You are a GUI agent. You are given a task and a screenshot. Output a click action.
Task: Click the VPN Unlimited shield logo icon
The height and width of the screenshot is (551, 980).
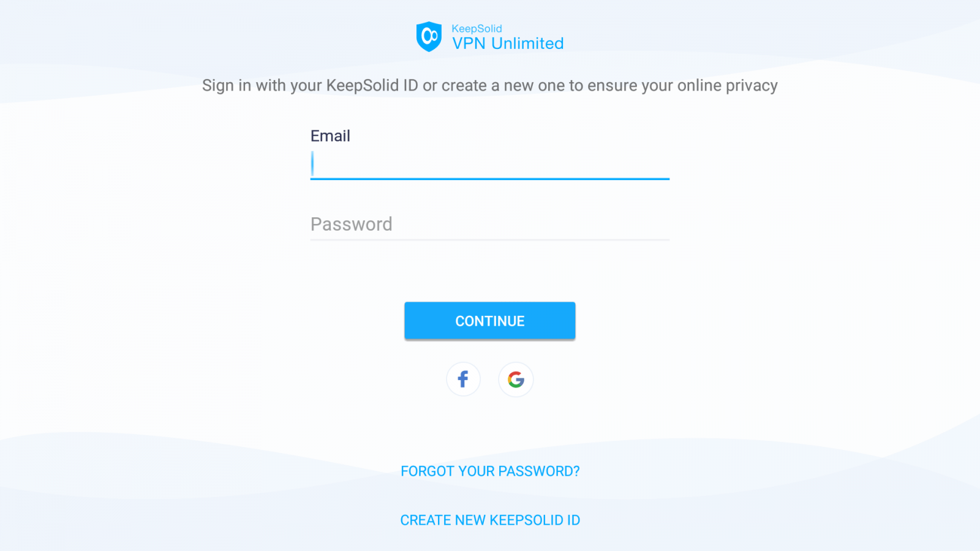click(x=429, y=37)
